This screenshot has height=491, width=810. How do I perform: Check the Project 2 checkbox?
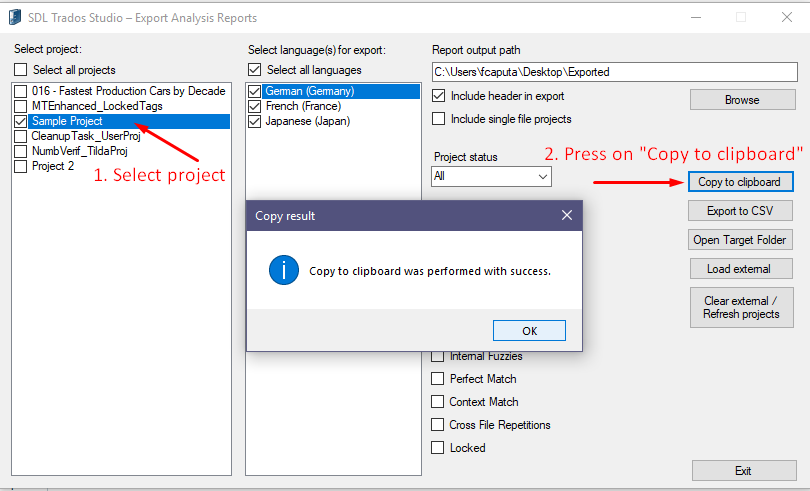21,166
